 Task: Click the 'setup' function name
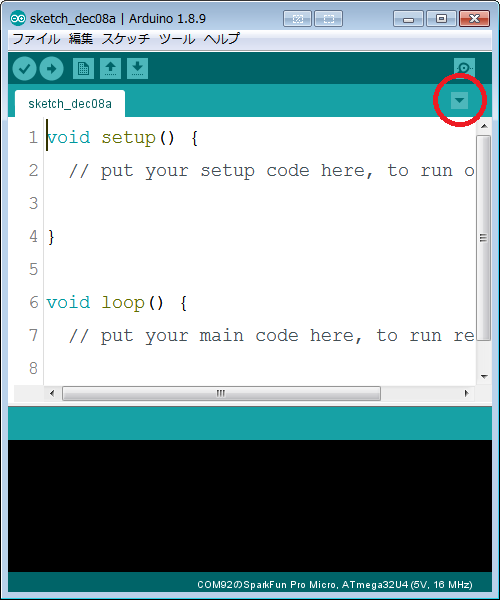click(x=129, y=137)
